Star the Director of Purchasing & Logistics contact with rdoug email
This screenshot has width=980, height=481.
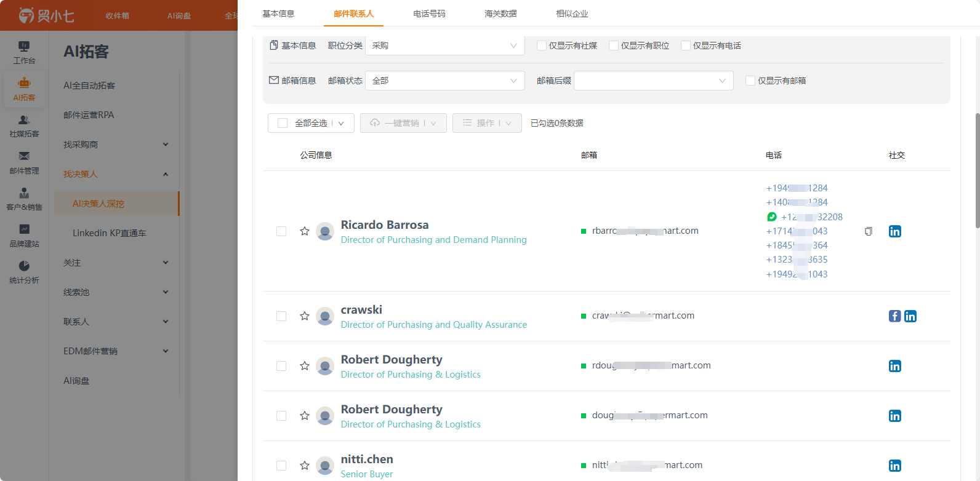pyautogui.click(x=305, y=366)
